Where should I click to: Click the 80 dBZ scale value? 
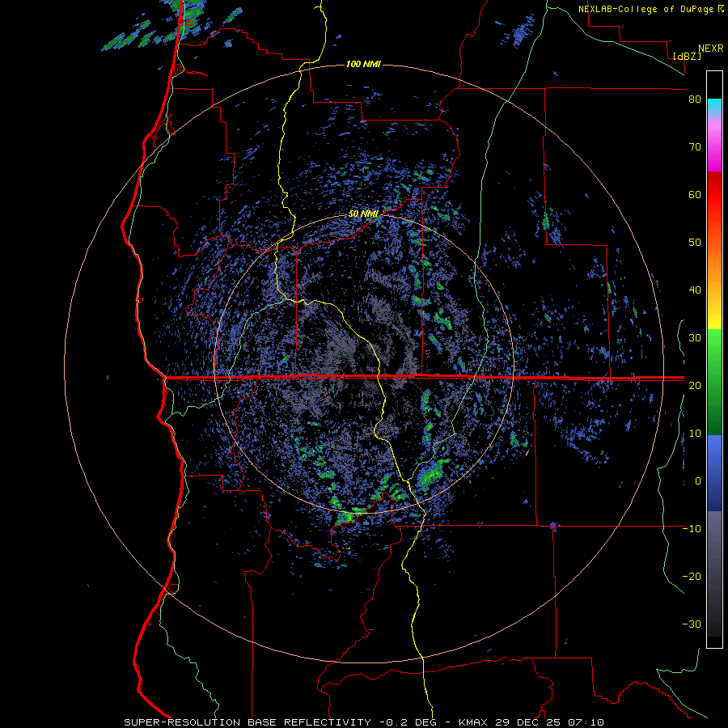tap(695, 99)
